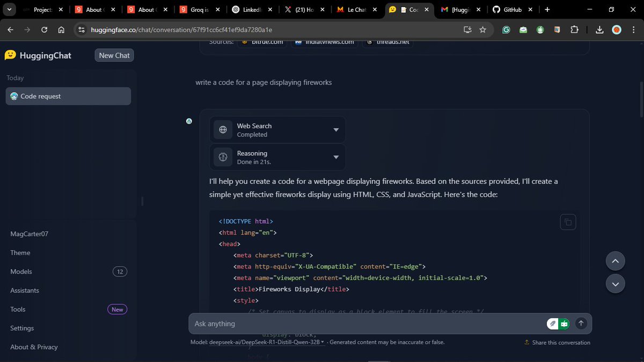Open the DeepSeek-R1-Distill-Qwen-32B model dropdown

click(x=267, y=342)
